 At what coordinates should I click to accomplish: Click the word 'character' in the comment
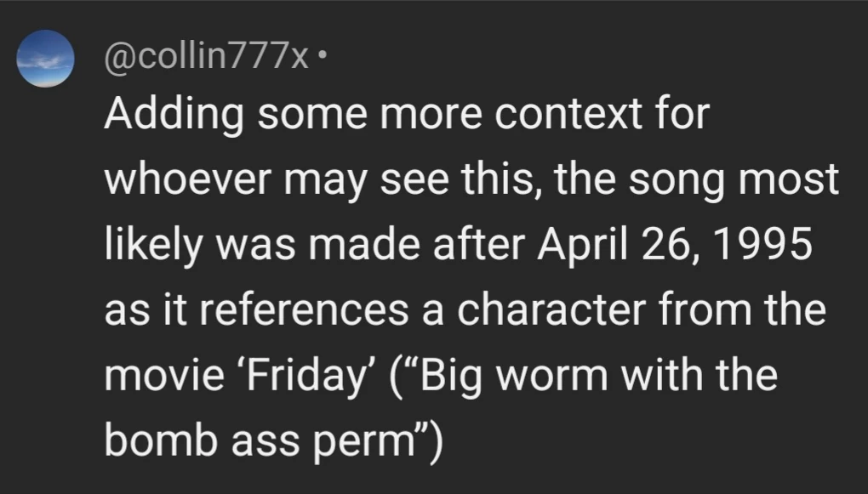[x=551, y=309]
